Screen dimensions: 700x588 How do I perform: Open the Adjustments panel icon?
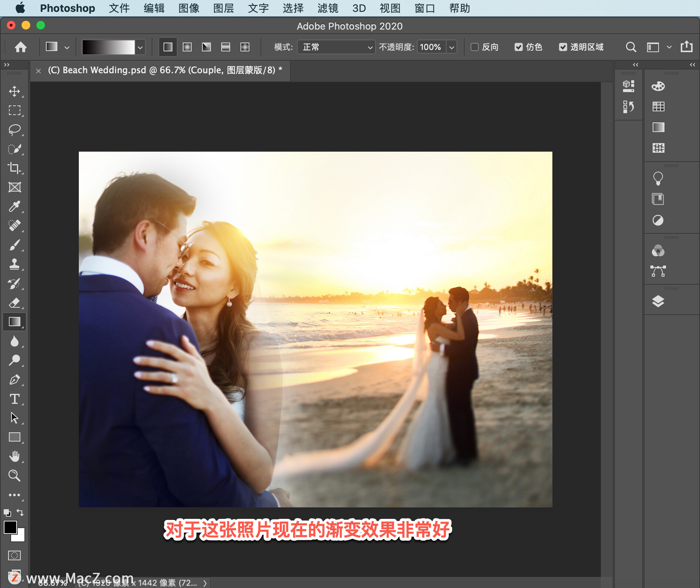pyautogui.click(x=658, y=220)
